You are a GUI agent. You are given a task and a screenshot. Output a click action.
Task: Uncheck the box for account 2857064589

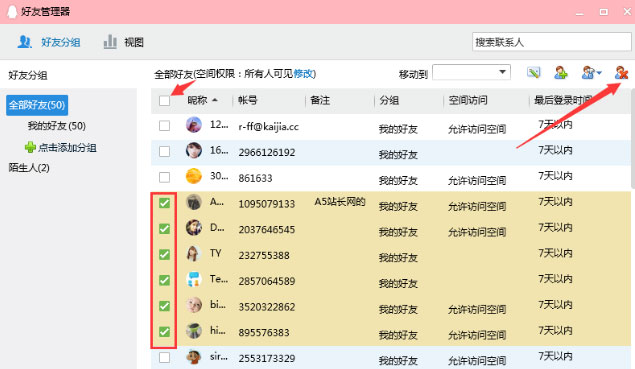coord(164,280)
